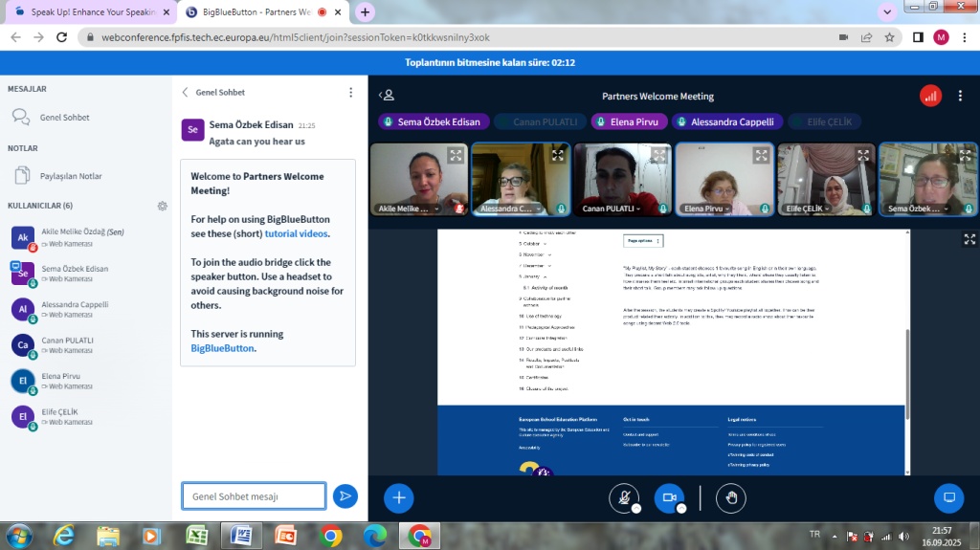
Task: Click the BigBlueButton link in welcome message
Action: pyautogui.click(x=223, y=348)
